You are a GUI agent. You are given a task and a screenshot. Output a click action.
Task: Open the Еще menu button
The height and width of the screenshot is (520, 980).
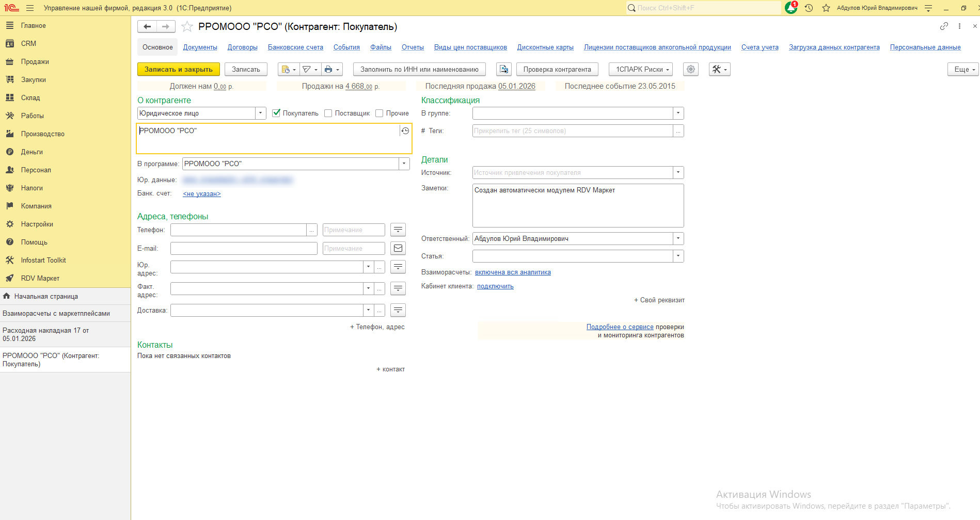[963, 70]
